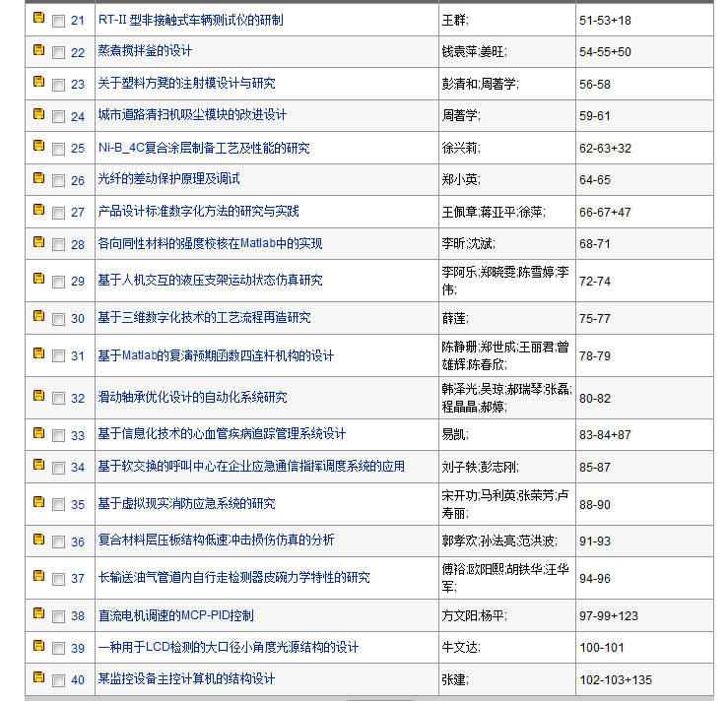Viewport: 728px width, 701px height.
Task: Open article '某监控设备主控计算机的结构设计'
Action: (186, 678)
